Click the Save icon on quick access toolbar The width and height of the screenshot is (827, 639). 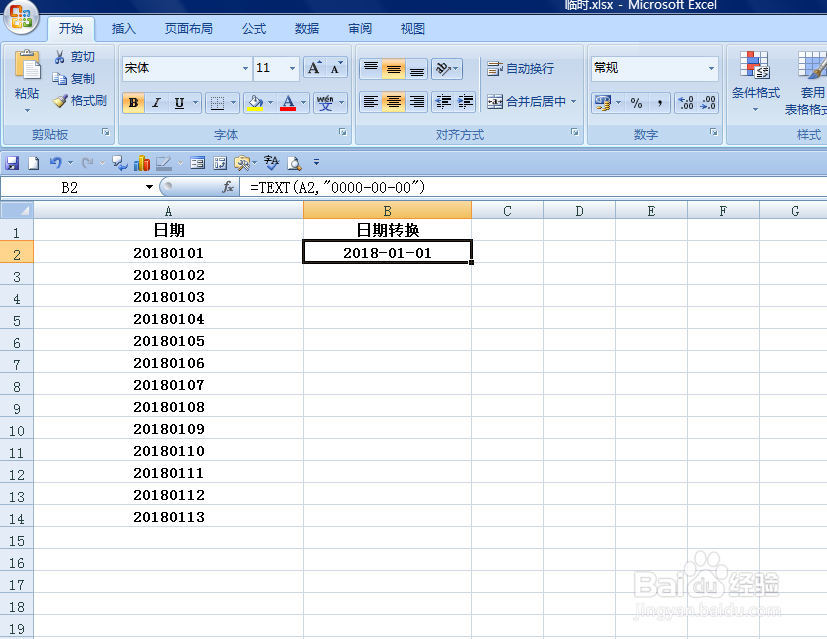(x=12, y=162)
